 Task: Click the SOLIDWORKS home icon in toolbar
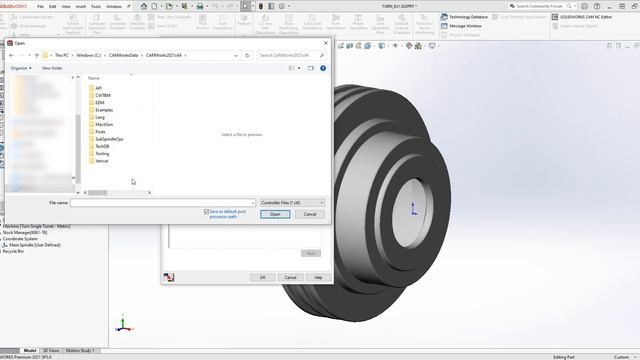point(144,6)
